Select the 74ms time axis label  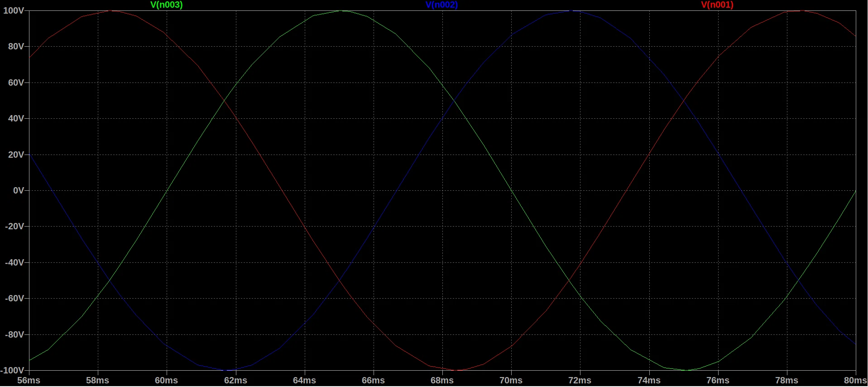(649, 381)
